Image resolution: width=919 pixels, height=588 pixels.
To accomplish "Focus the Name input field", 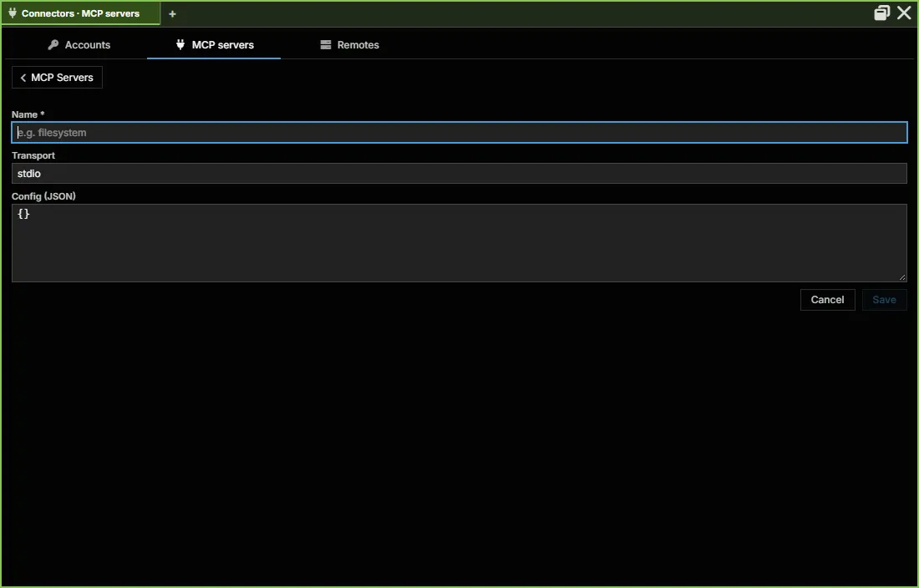I will coord(459,132).
